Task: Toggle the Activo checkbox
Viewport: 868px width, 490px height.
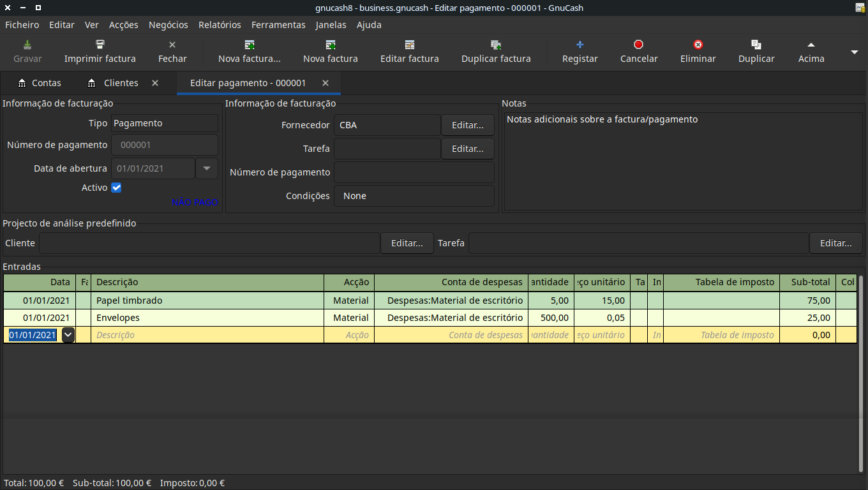Action: click(116, 188)
